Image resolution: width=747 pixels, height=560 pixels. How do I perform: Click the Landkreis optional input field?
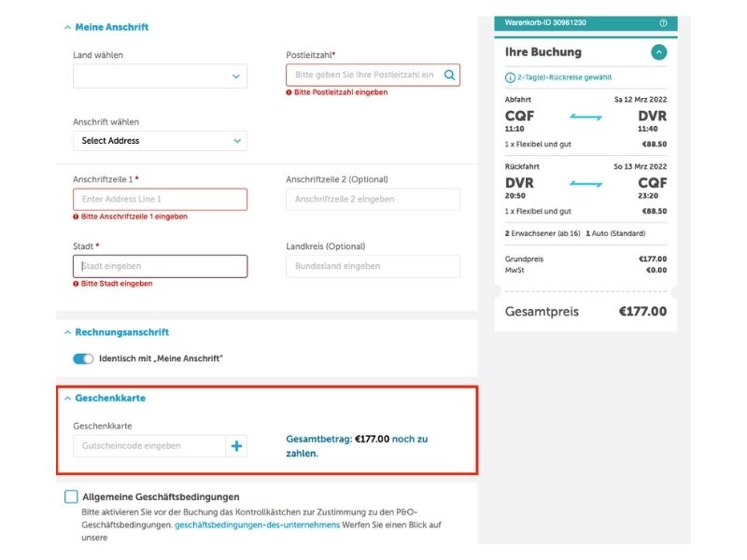pyautogui.click(x=373, y=266)
